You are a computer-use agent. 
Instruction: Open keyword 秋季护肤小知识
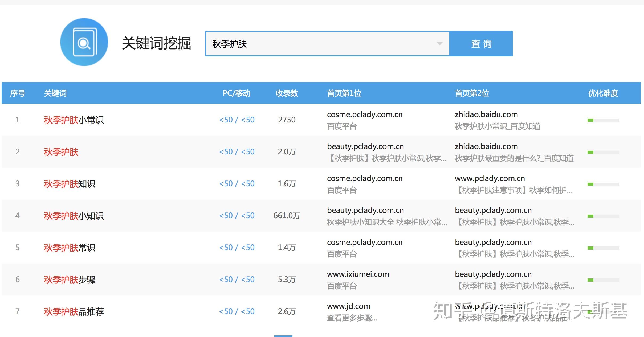(x=74, y=216)
